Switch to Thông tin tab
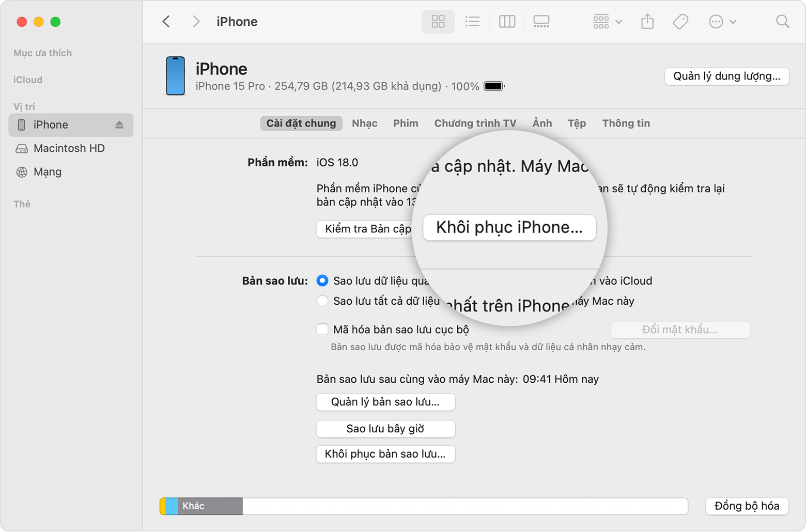Screen dimensions: 806x532 626,123
